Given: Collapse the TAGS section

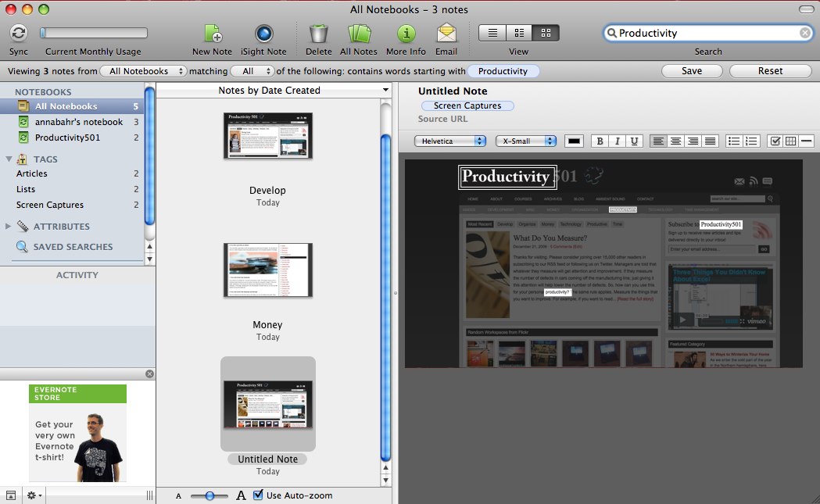Looking at the screenshot, I should pos(9,159).
